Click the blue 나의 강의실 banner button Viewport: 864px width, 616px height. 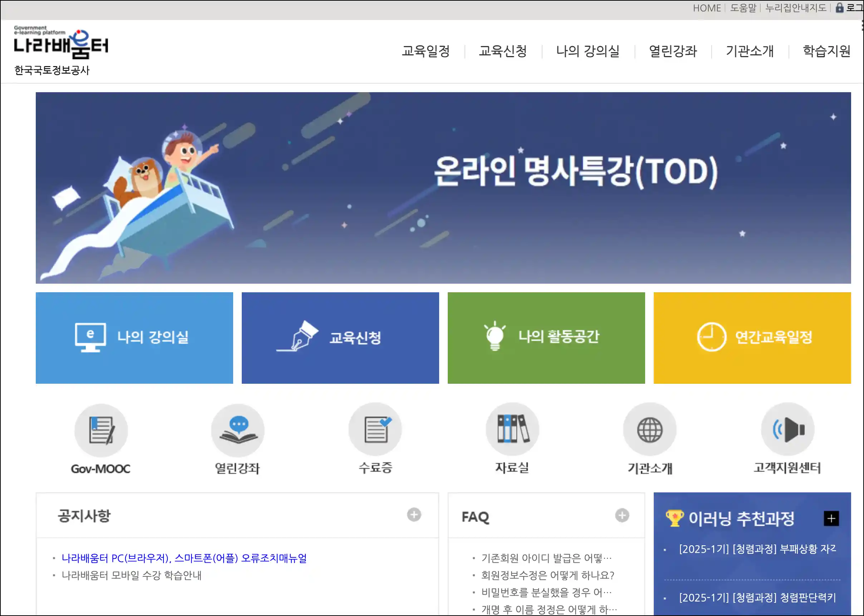pos(134,338)
